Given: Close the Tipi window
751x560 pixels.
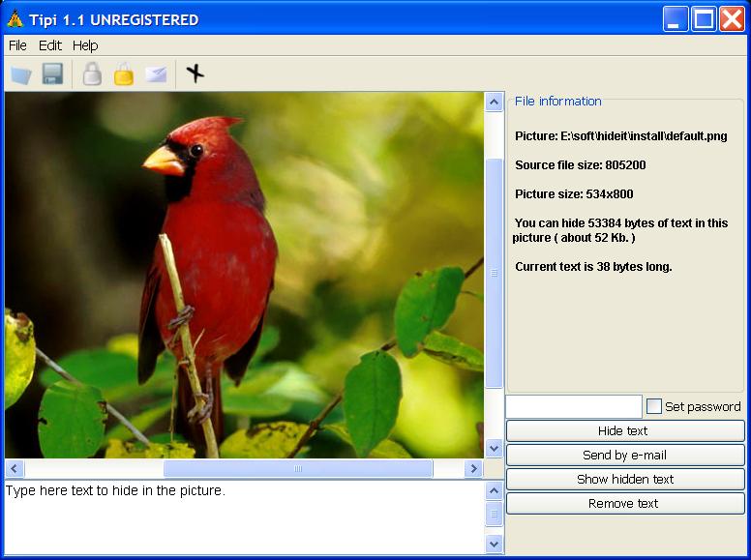Looking at the screenshot, I should [732, 19].
